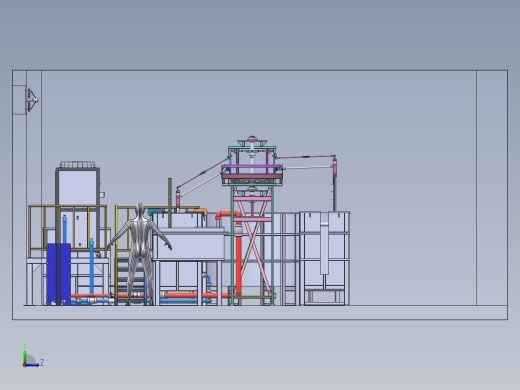Select the human figure mannequin
This screenshot has height=390, width=520.
(x=140, y=253)
